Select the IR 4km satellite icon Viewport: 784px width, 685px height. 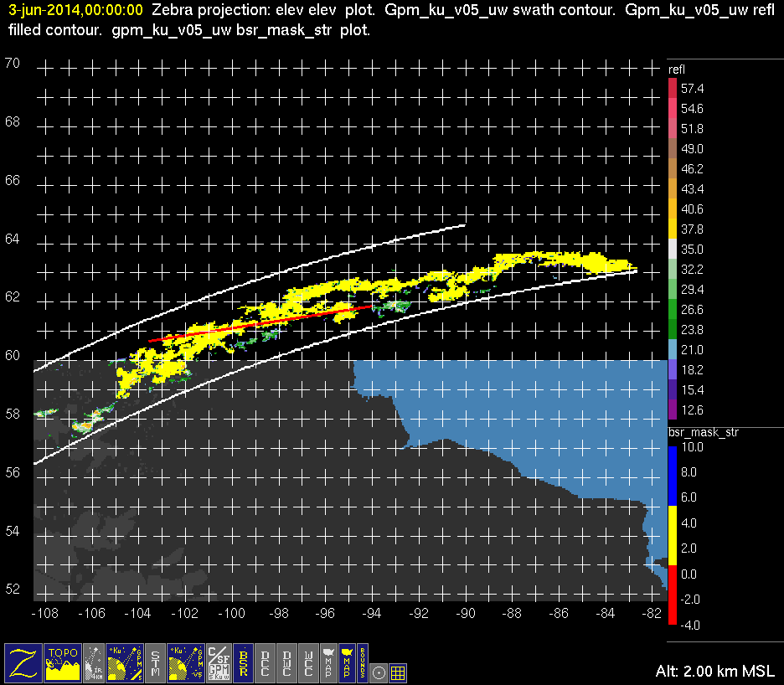point(95,662)
